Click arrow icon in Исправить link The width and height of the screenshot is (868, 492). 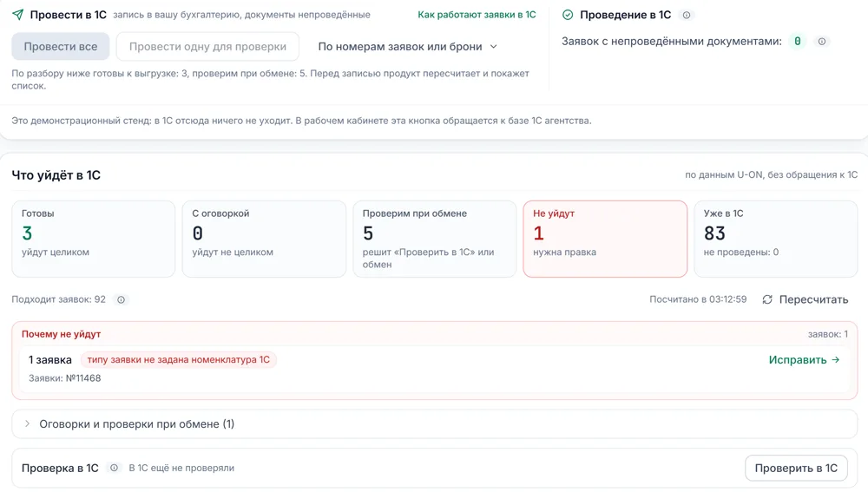836,360
